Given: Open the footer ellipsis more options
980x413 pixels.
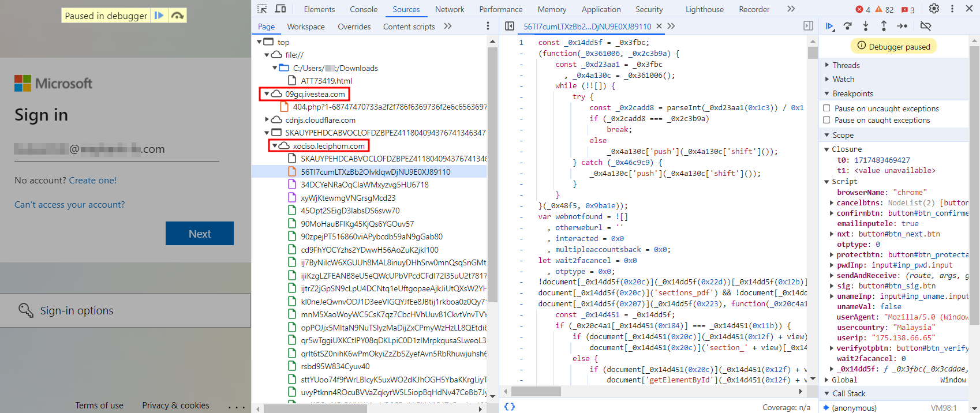Looking at the screenshot, I should coord(237,407).
